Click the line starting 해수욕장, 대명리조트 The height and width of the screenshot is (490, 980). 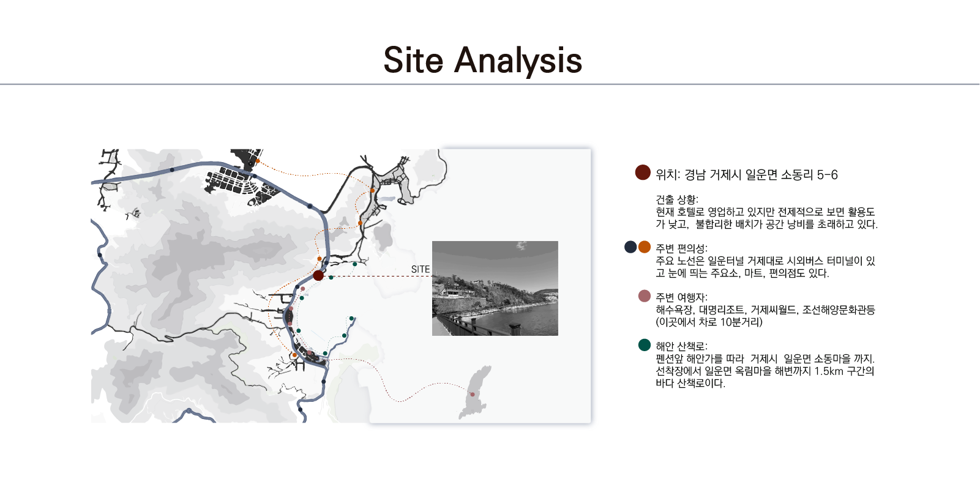[766, 310]
